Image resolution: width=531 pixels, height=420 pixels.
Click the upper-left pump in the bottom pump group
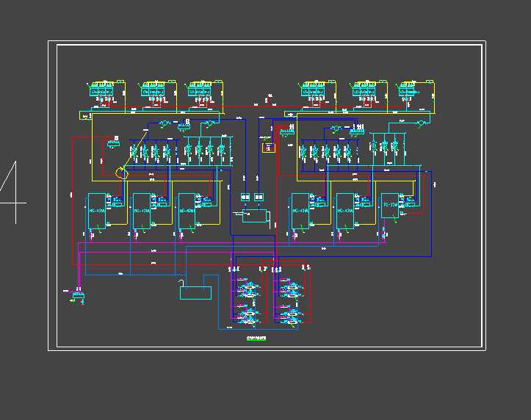point(248,286)
